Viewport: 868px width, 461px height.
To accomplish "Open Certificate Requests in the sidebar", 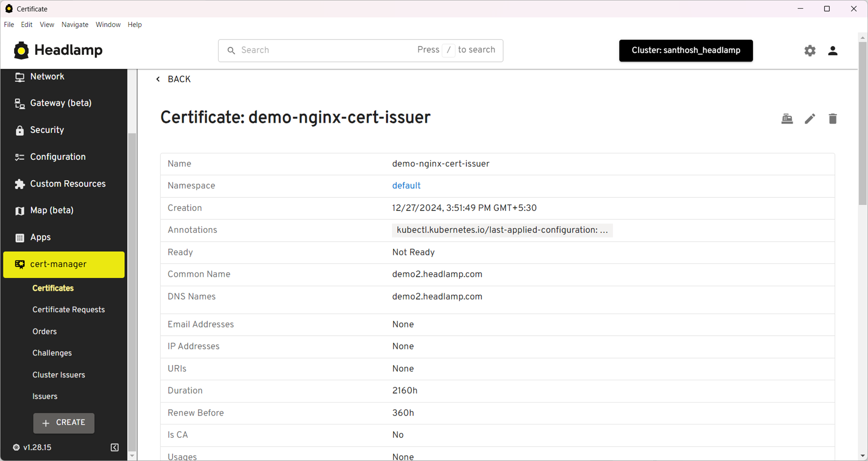I will click(68, 310).
